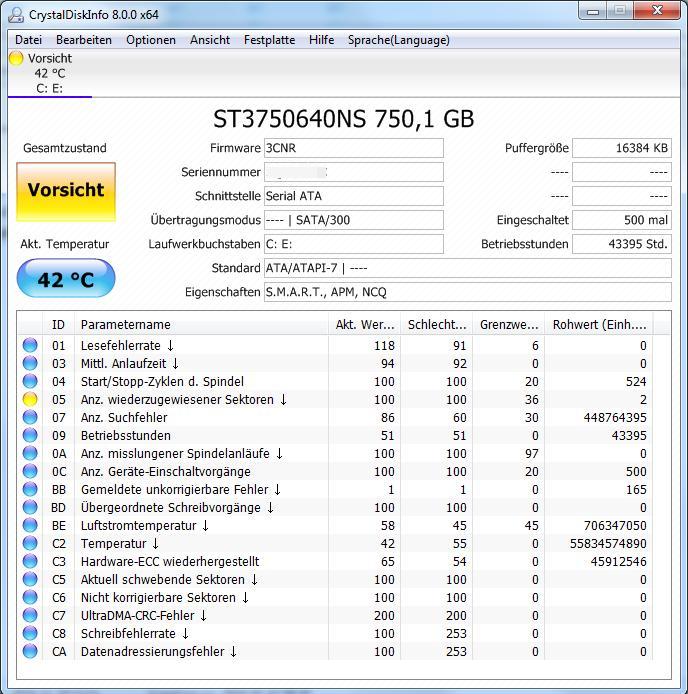Click the status icon for Geräte-Einschaltvorgänge
Viewport: 688px width, 694px height.
pos(30,471)
